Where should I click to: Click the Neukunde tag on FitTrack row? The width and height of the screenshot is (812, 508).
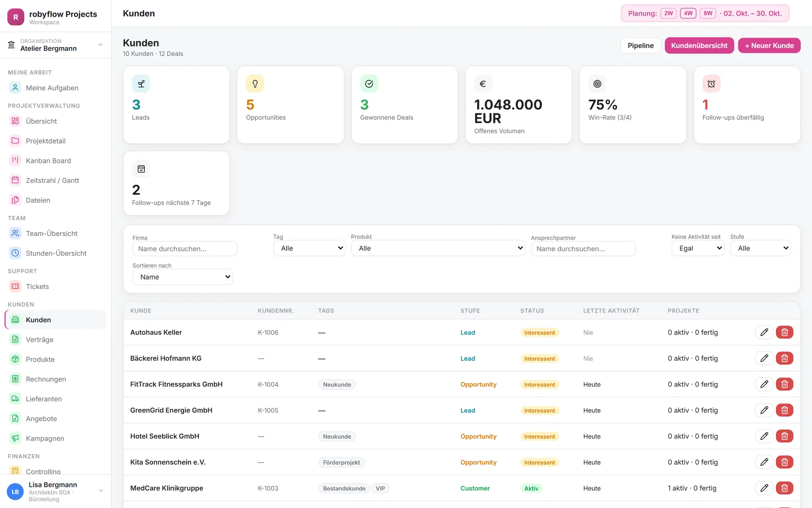coord(337,385)
